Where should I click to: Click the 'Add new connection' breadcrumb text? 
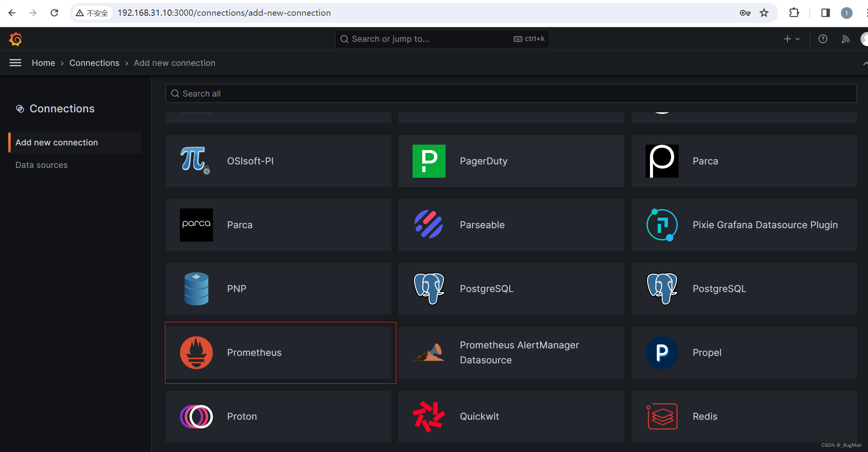[174, 63]
